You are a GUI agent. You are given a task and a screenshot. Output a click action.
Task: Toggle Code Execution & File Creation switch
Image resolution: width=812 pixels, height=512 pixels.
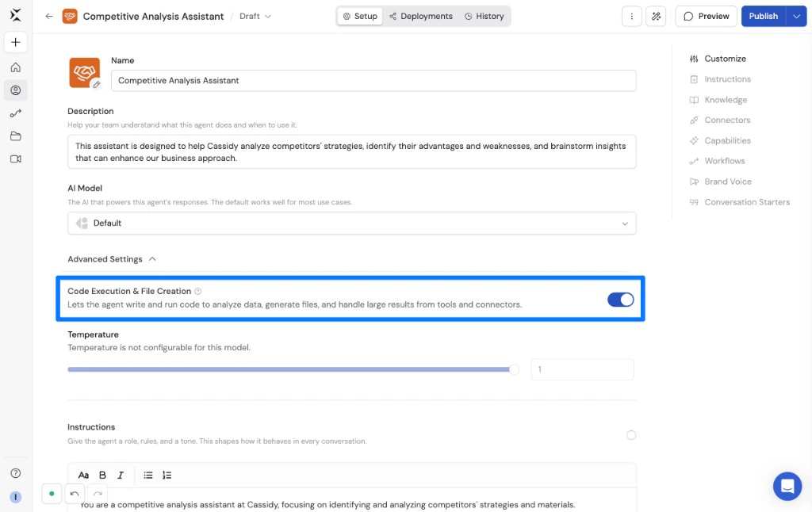tap(620, 300)
